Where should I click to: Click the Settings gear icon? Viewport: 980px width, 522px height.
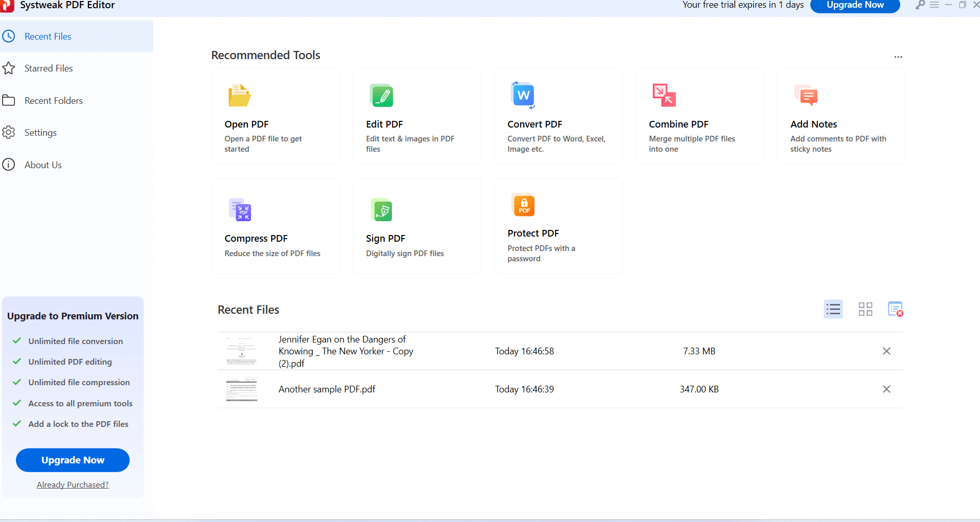9,133
